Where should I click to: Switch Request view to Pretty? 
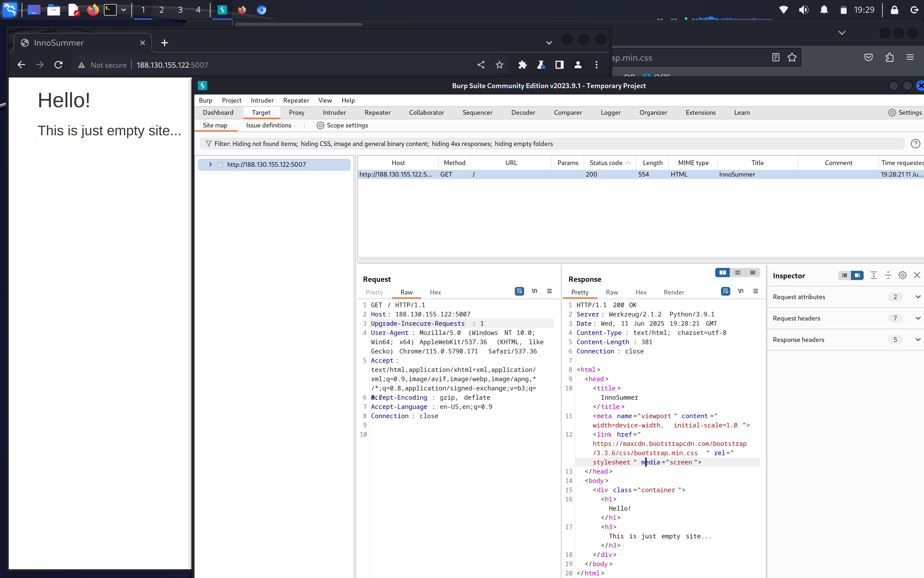[374, 292]
